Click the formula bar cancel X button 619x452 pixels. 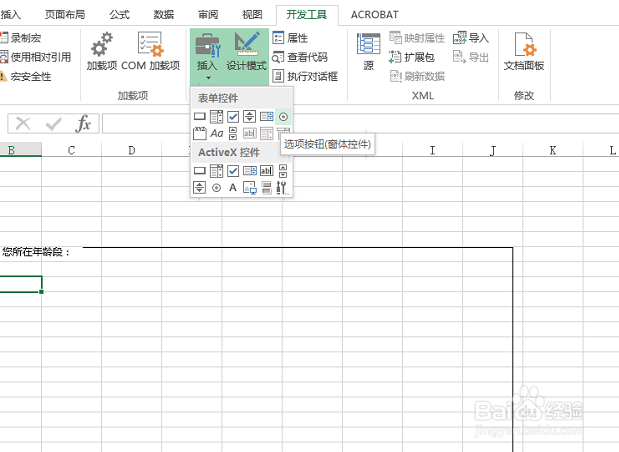[x=23, y=124]
